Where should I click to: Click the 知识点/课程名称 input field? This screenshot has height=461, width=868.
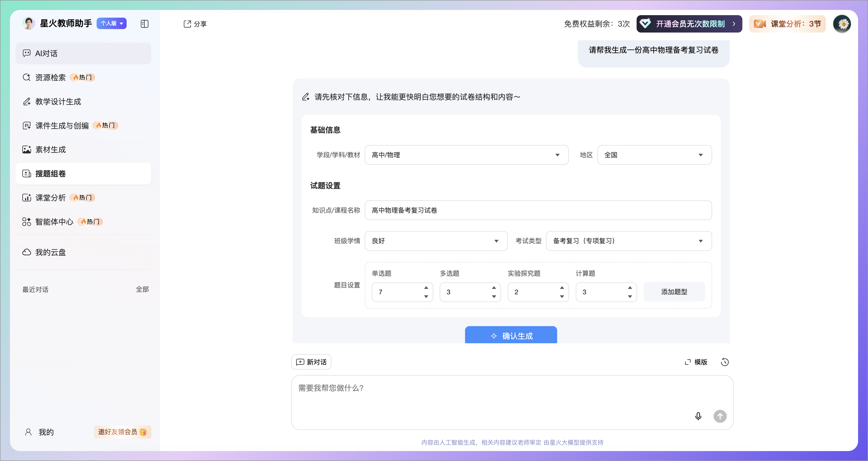click(x=538, y=210)
